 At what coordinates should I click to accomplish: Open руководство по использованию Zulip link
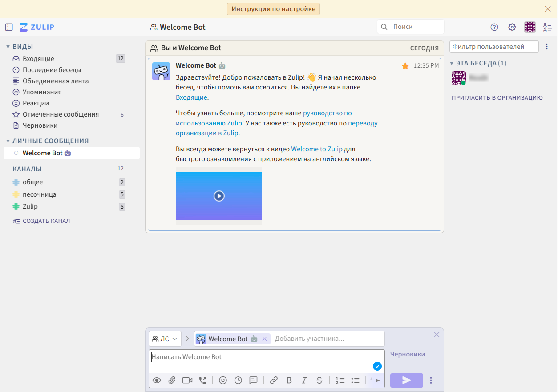coord(264,118)
